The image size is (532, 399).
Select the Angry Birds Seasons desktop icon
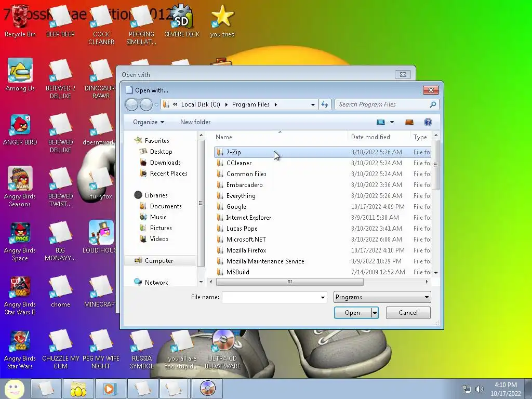coord(20,187)
